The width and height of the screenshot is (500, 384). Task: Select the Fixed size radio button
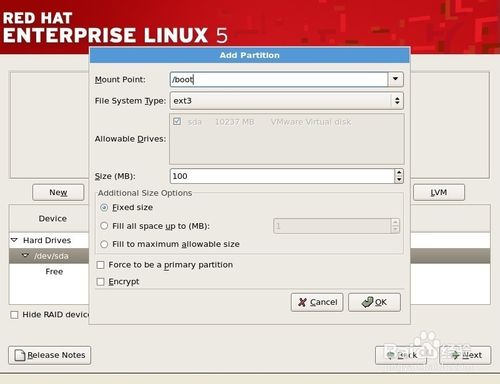(x=104, y=207)
